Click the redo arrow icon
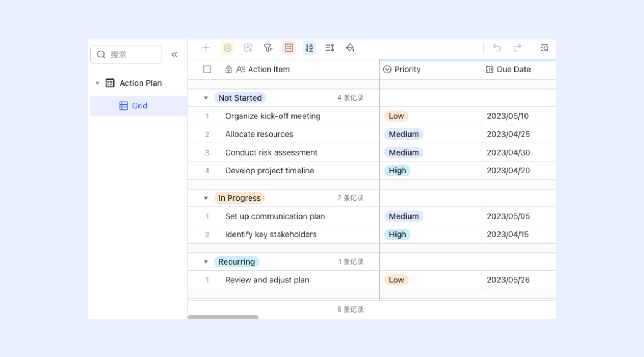The image size is (644, 357). click(517, 48)
